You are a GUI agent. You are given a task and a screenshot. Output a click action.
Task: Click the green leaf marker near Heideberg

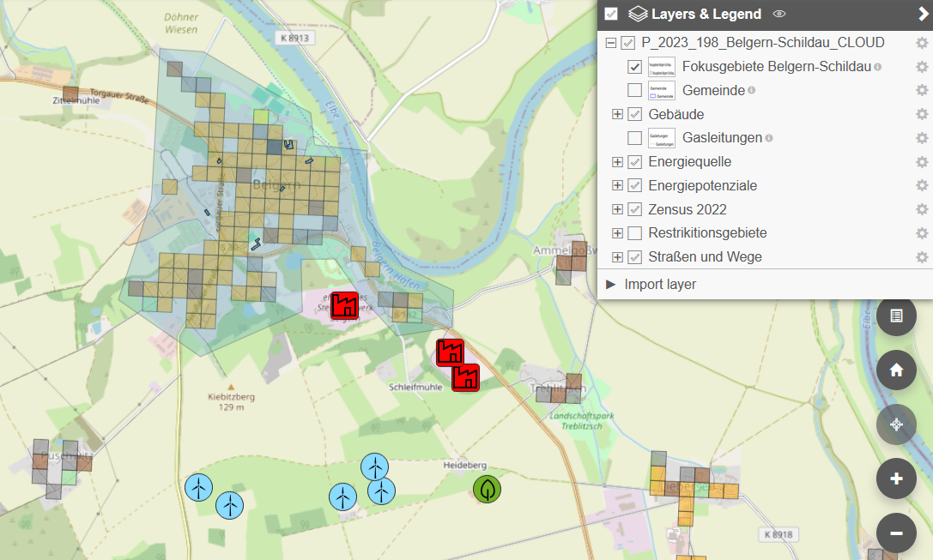tap(487, 490)
